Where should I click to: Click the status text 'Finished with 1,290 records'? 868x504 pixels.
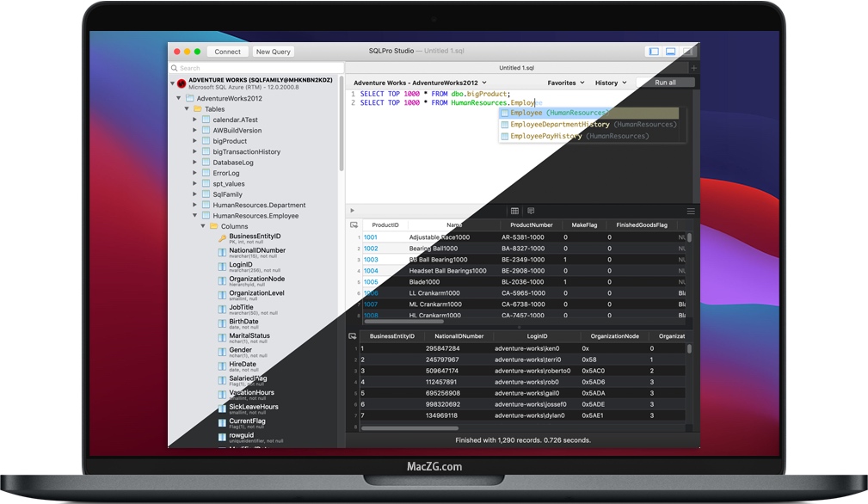(x=522, y=440)
